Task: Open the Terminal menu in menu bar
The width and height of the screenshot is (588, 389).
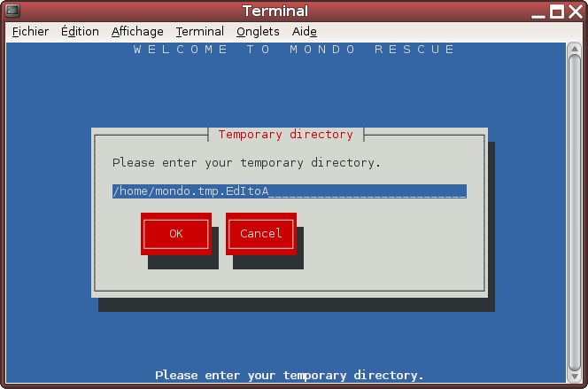Action: (200, 32)
